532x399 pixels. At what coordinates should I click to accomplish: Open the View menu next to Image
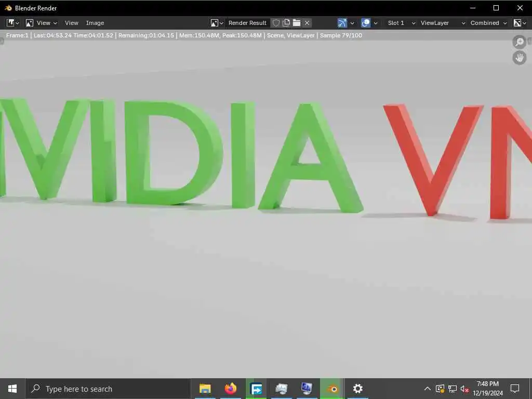(x=71, y=23)
